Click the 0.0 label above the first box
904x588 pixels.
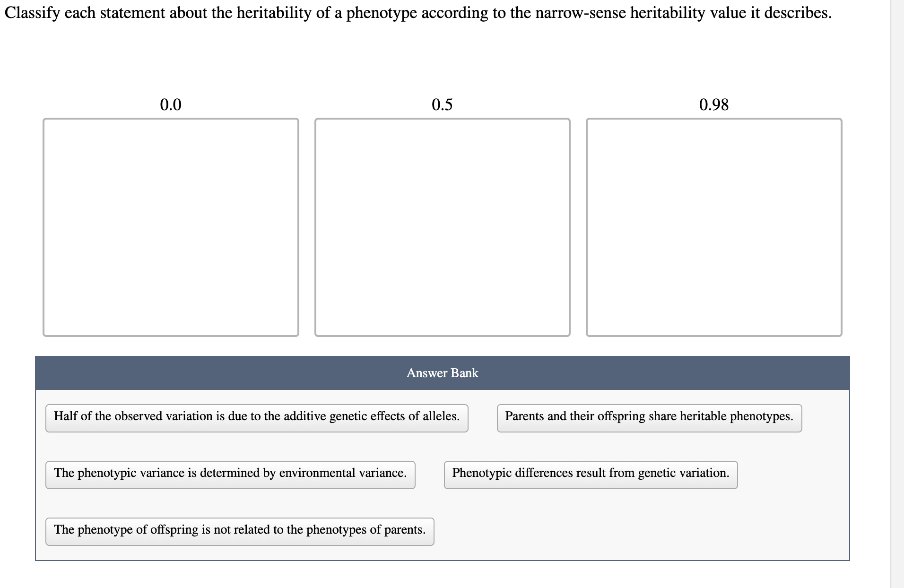[x=171, y=105]
